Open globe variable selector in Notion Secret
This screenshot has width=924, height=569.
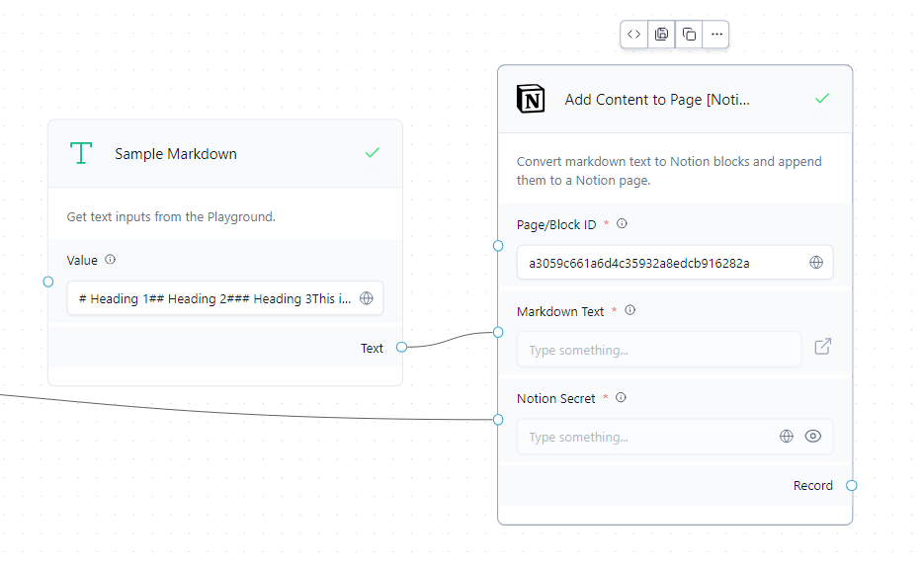[787, 436]
